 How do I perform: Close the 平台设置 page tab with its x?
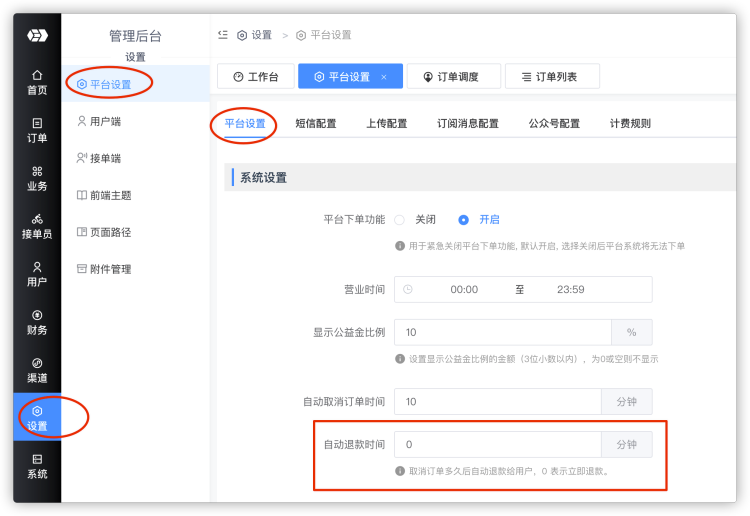[x=384, y=77]
